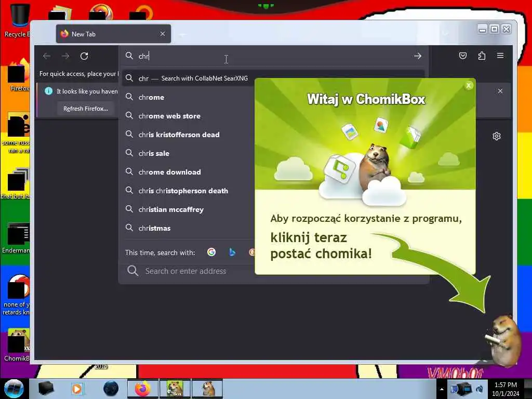
Task: Choose 'chris christopherson death' suggestion
Action: tap(189, 191)
